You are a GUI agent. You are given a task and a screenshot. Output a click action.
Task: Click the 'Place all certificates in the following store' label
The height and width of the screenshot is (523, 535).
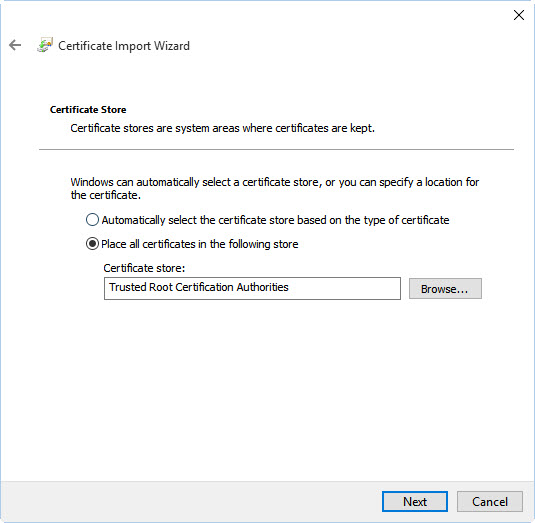pos(200,244)
